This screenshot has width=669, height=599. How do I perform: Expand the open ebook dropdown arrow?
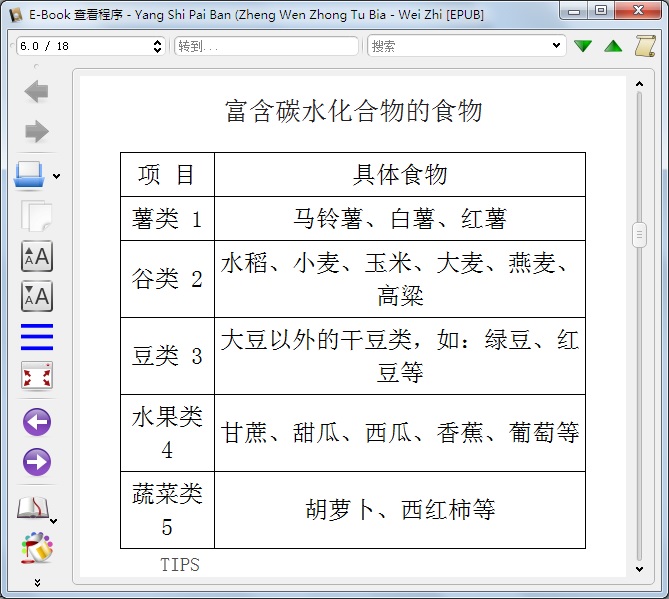coord(56,176)
